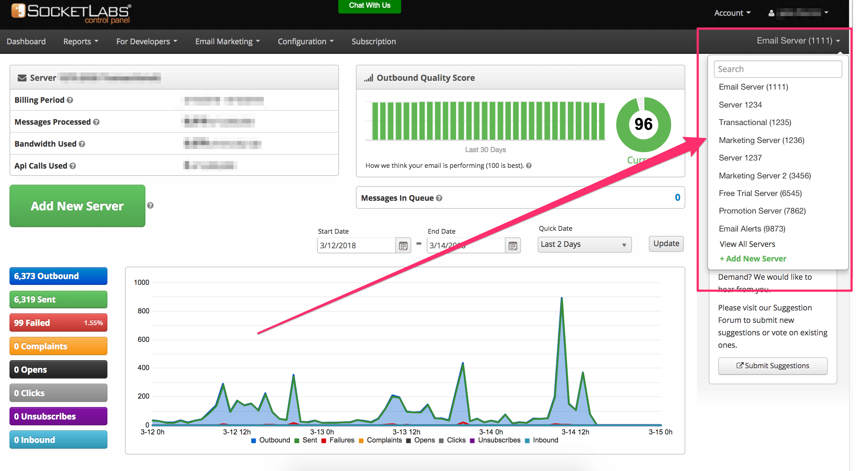Open the End Date calendar picker
Screen dimensions: 868x471
coord(513,245)
